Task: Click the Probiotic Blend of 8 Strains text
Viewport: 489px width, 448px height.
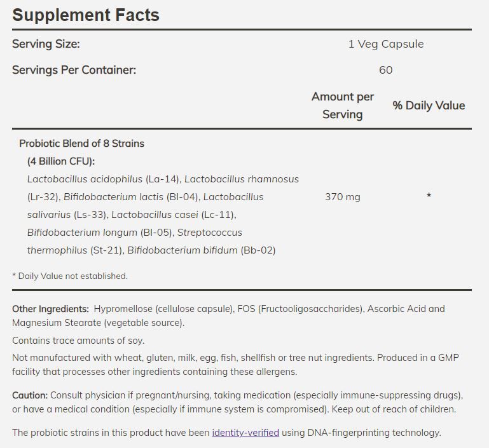Action: click(81, 144)
